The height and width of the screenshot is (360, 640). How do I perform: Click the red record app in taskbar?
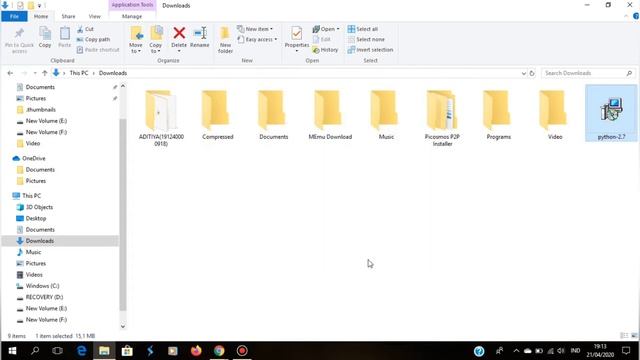(x=242, y=351)
